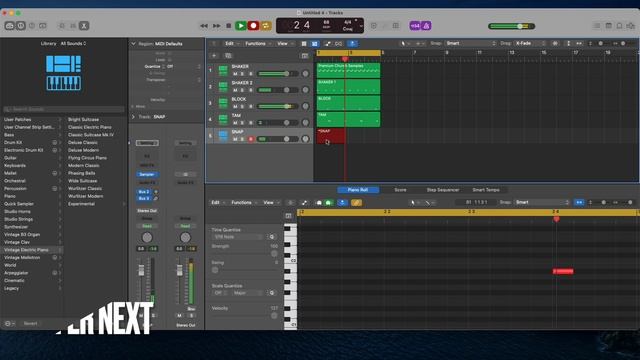Image resolution: width=640 pixels, height=360 pixels.
Task: Mute the SNAP track
Action: (235, 139)
